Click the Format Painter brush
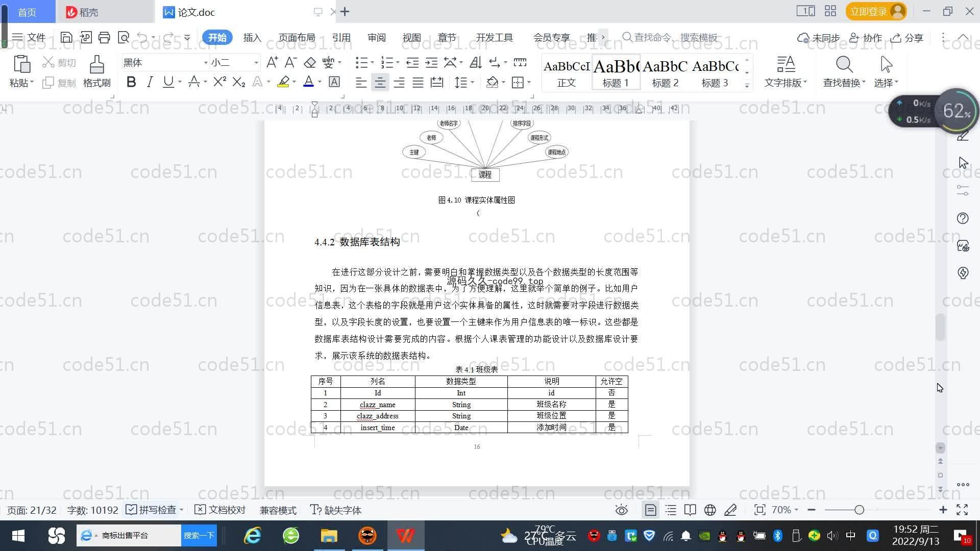 96,71
